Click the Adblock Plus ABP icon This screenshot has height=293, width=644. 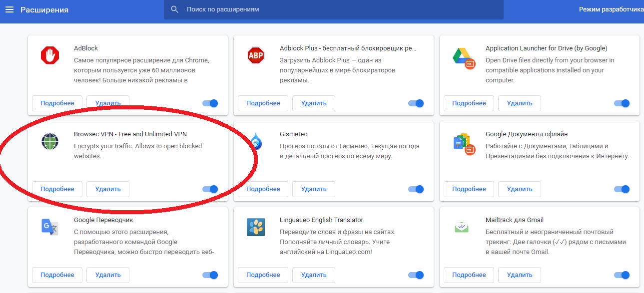click(256, 55)
